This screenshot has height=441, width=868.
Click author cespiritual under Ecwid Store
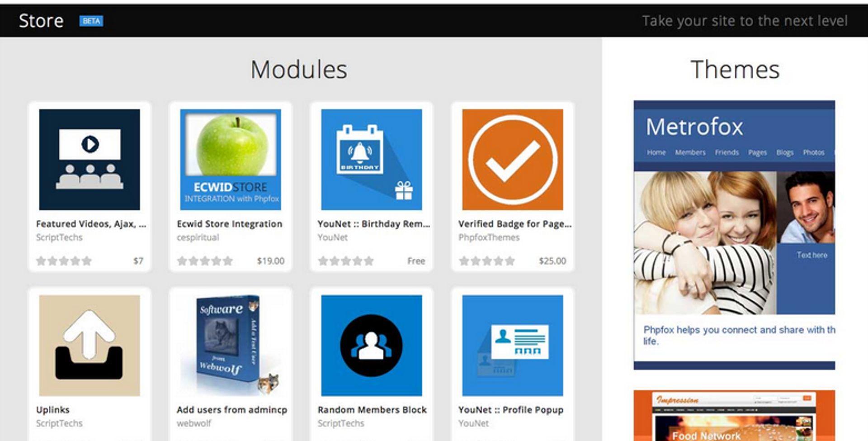click(198, 237)
